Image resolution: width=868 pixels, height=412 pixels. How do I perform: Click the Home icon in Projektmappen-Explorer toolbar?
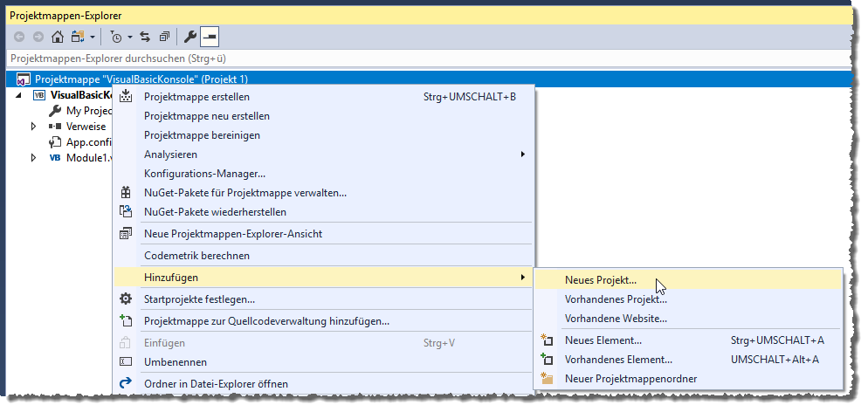click(x=57, y=37)
